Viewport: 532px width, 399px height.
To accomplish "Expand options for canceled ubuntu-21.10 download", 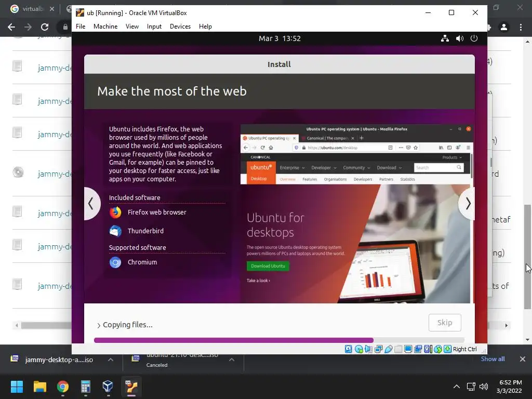I will tap(232, 360).
